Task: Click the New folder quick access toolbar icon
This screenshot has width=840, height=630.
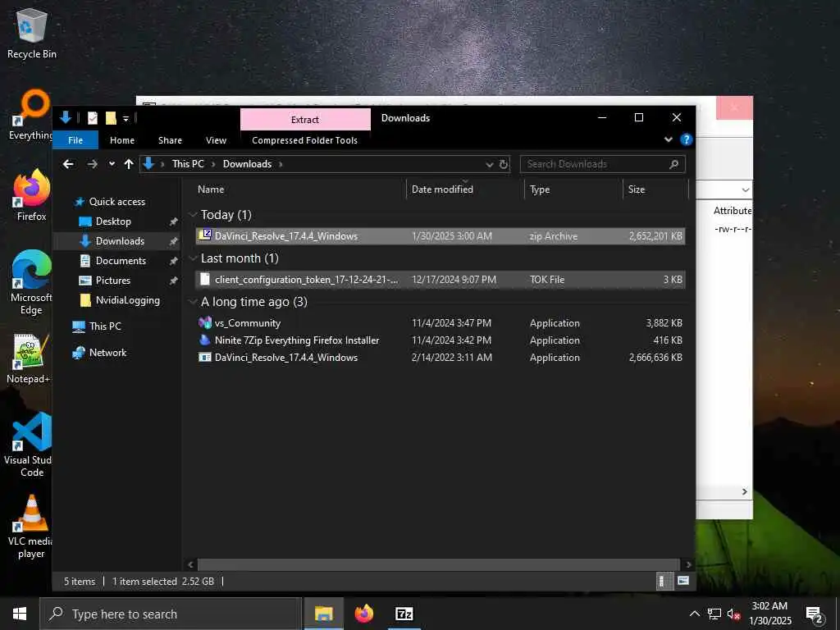Action: pos(111,118)
